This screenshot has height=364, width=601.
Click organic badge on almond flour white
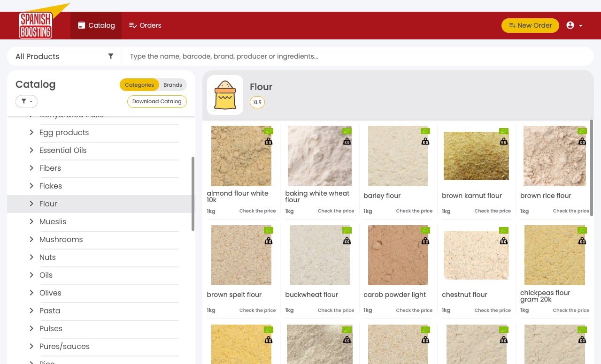click(x=268, y=131)
